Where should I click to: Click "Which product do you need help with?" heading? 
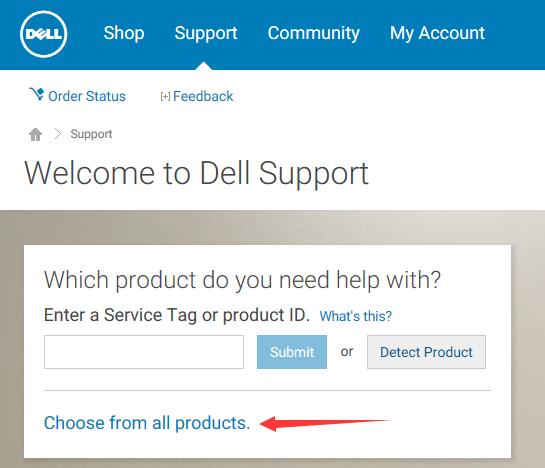pyautogui.click(x=242, y=280)
